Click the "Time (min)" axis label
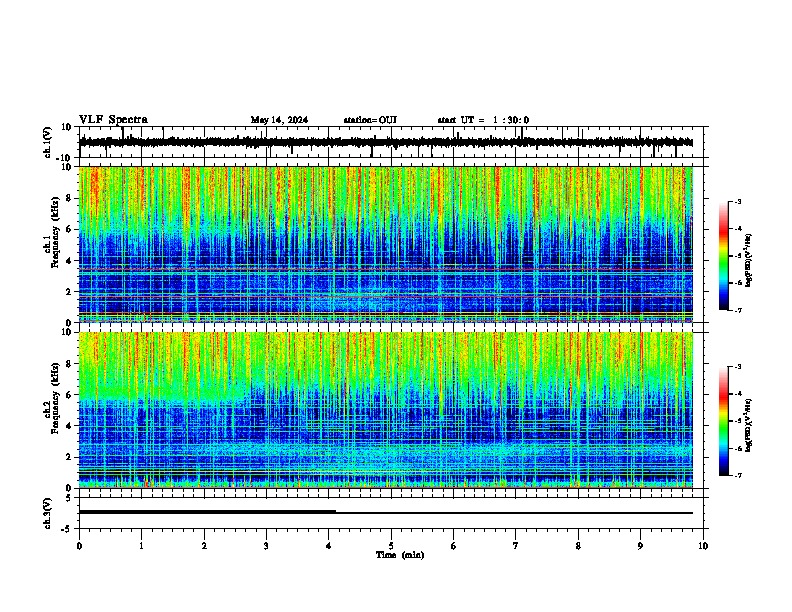The image size is (792, 612). coord(400,555)
